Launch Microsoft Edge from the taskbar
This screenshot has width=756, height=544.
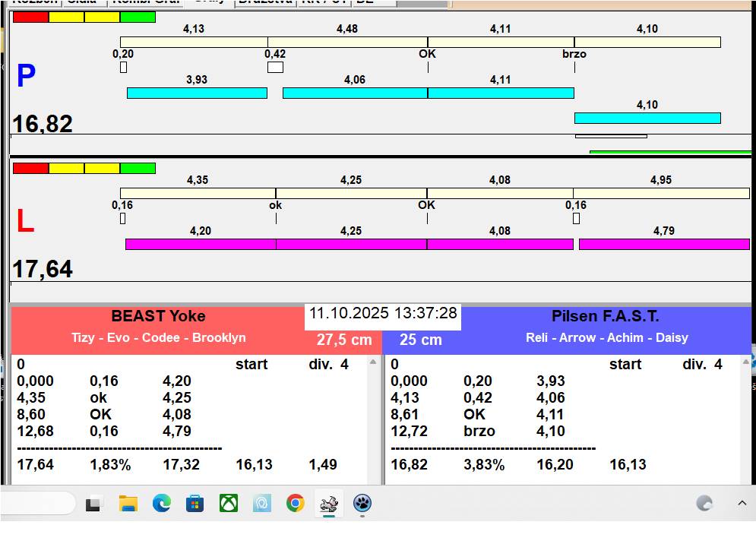tap(162, 503)
